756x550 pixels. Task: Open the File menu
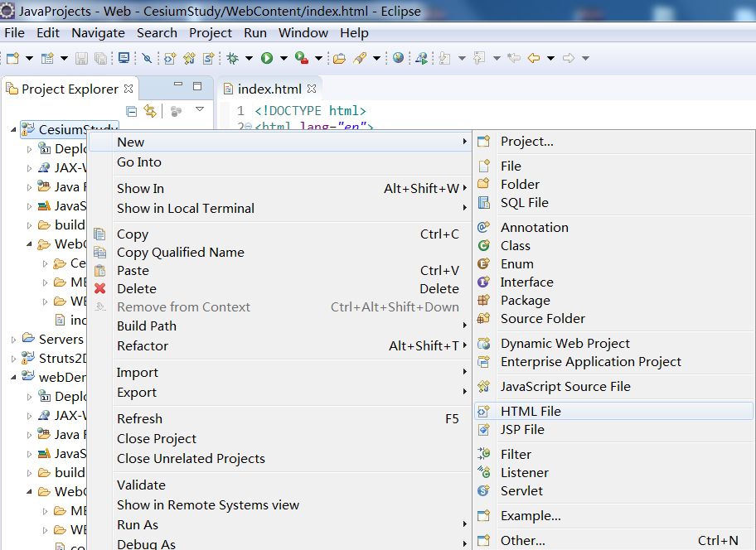(x=14, y=33)
